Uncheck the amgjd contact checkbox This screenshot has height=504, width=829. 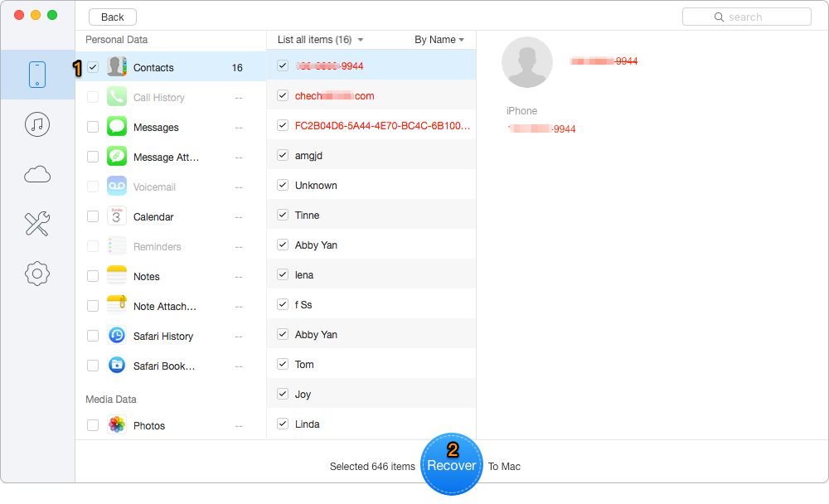pos(283,155)
